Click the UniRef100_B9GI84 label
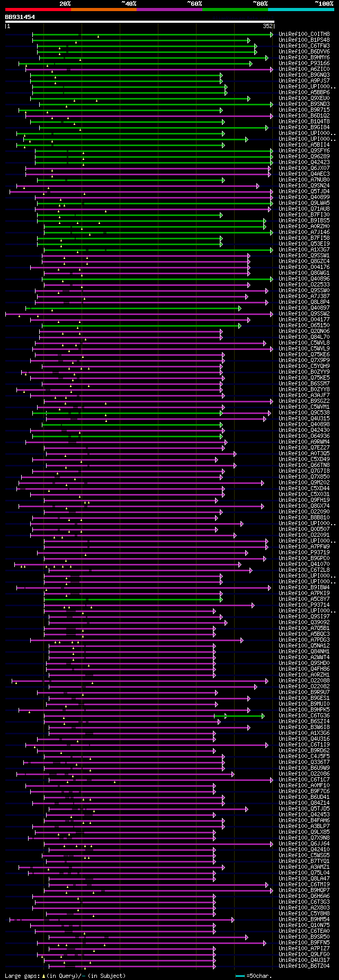This screenshot has height=980, width=339. (304, 127)
